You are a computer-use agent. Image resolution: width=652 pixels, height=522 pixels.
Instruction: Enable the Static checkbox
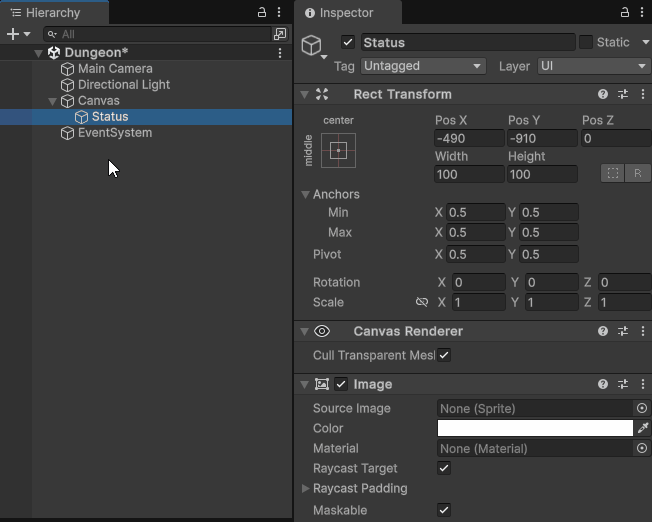point(586,42)
